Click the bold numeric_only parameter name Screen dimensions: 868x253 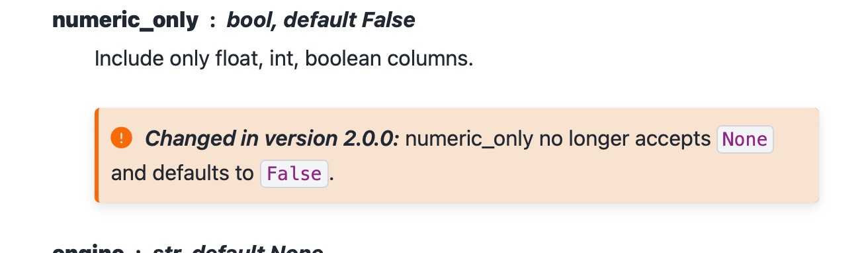pyautogui.click(x=125, y=21)
